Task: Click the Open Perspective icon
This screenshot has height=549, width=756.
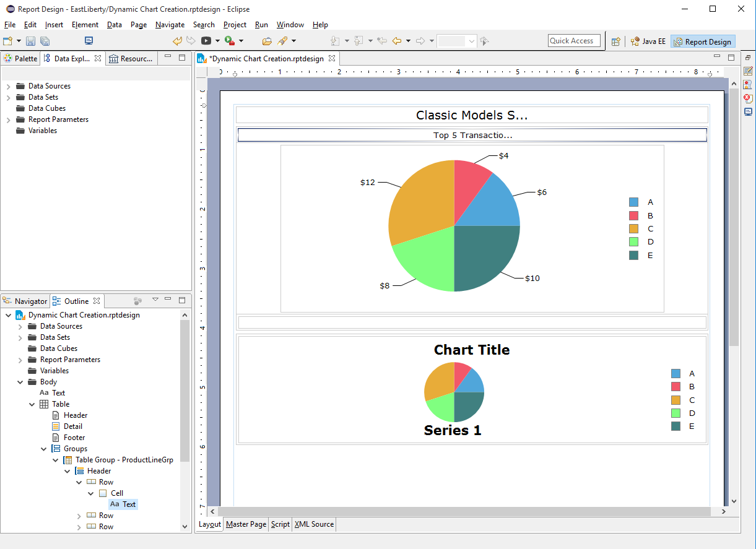Action: (x=615, y=41)
